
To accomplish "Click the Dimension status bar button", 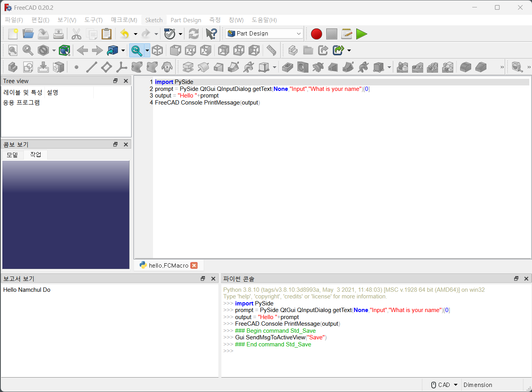I will pos(478,385).
